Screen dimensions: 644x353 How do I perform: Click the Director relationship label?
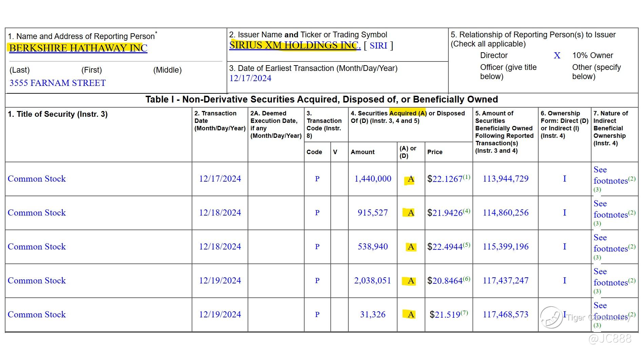click(493, 55)
